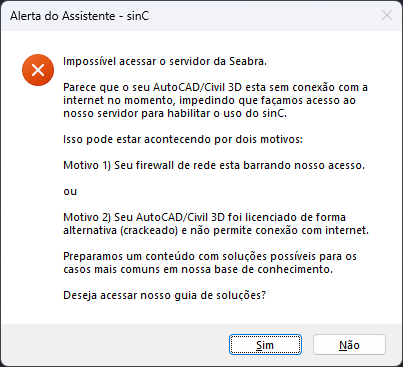Click the Sim button

coord(265,345)
